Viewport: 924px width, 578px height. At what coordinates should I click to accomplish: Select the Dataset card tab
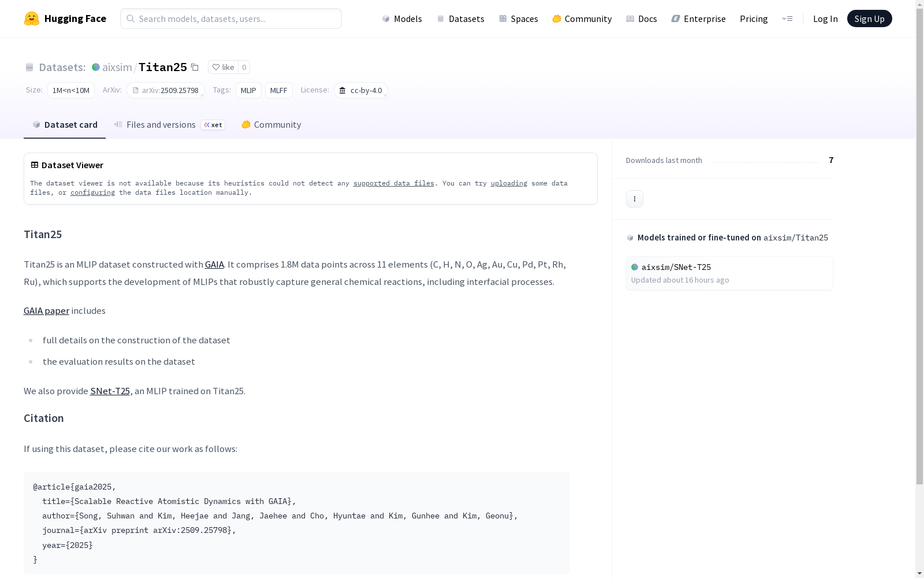click(x=65, y=125)
